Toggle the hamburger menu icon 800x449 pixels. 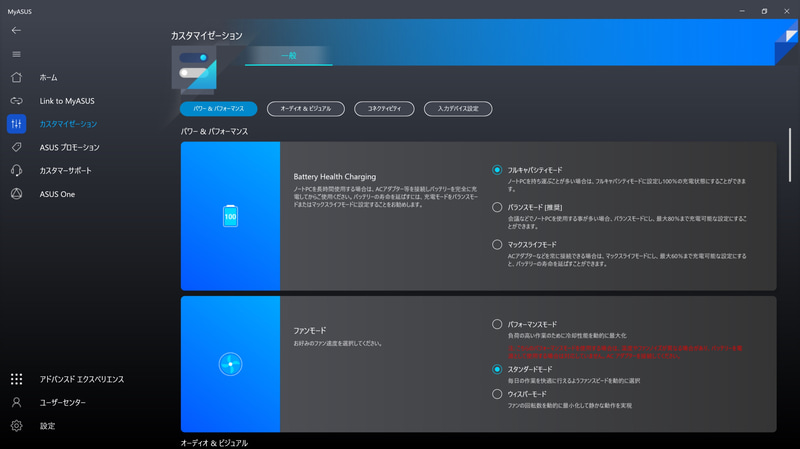(16, 54)
